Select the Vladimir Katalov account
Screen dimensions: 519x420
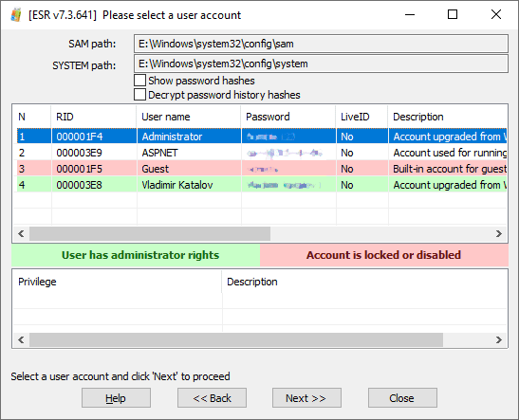[x=262, y=185]
